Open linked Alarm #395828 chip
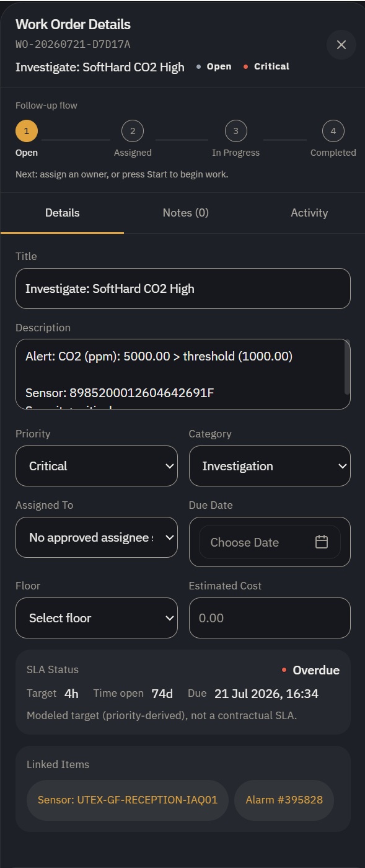The image size is (365, 868). pos(284,800)
